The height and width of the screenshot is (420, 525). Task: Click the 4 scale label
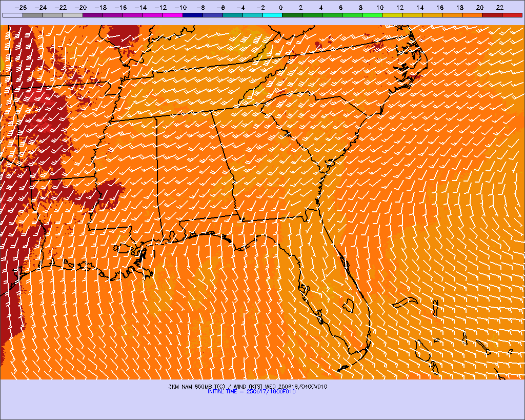click(x=321, y=7)
